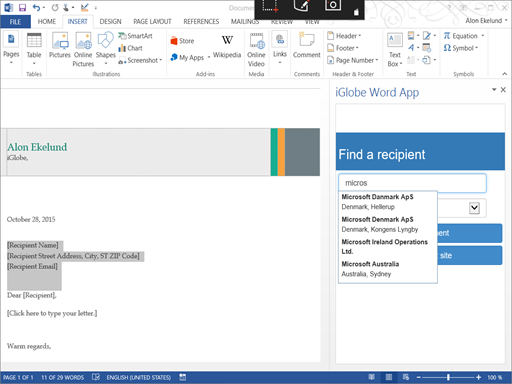The width and height of the screenshot is (512, 384).
Task: Insert a Text Box
Action: [395, 50]
